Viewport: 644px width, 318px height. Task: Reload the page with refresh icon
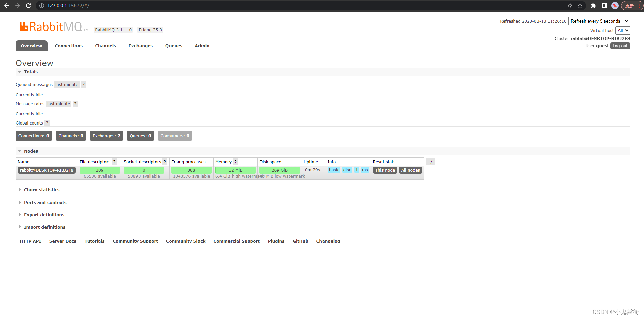click(28, 6)
